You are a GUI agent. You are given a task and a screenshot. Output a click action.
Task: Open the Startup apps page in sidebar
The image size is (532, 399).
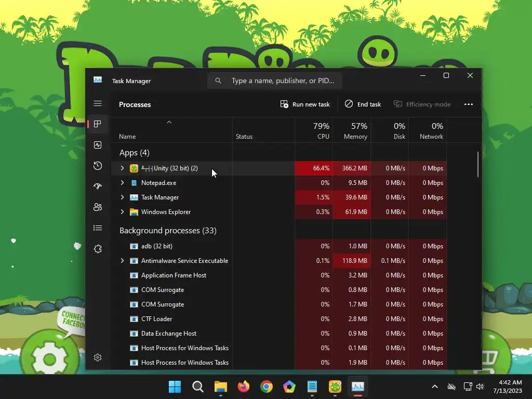pyautogui.click(x=98, y=187)
